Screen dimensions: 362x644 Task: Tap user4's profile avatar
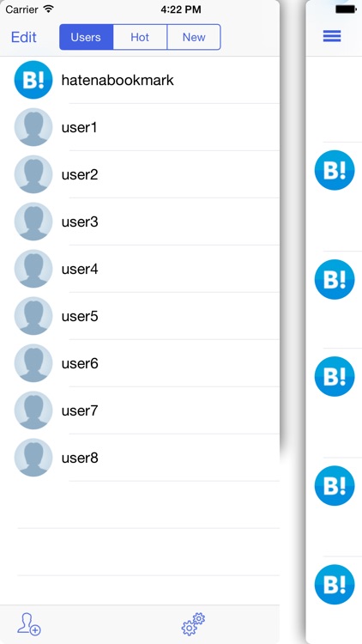[x=33, y=269]
